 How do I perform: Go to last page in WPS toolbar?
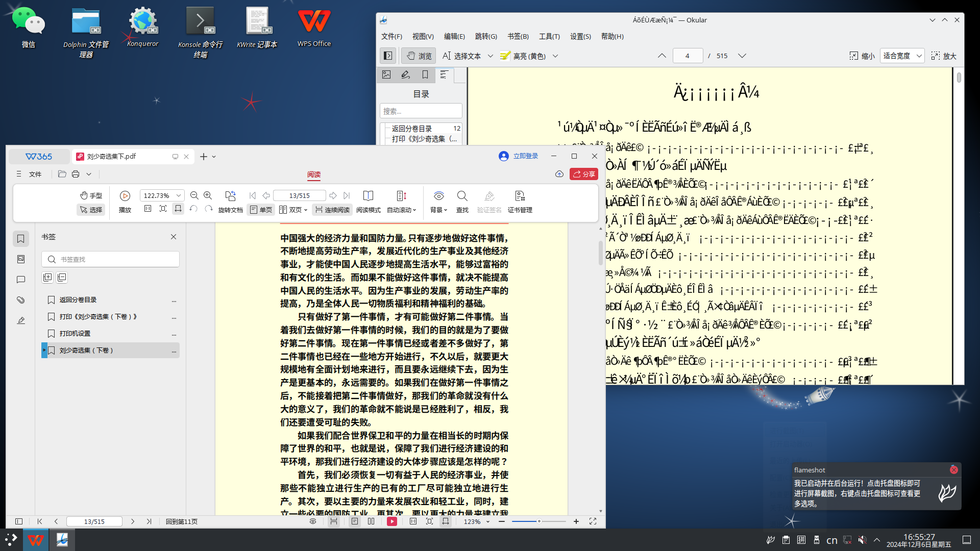[x=347, y=195]
